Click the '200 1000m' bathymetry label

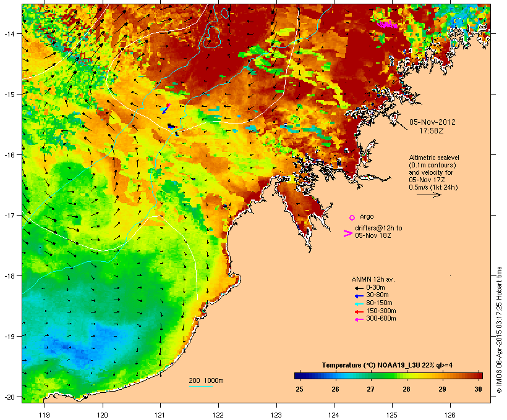click(x=206, y=380)
